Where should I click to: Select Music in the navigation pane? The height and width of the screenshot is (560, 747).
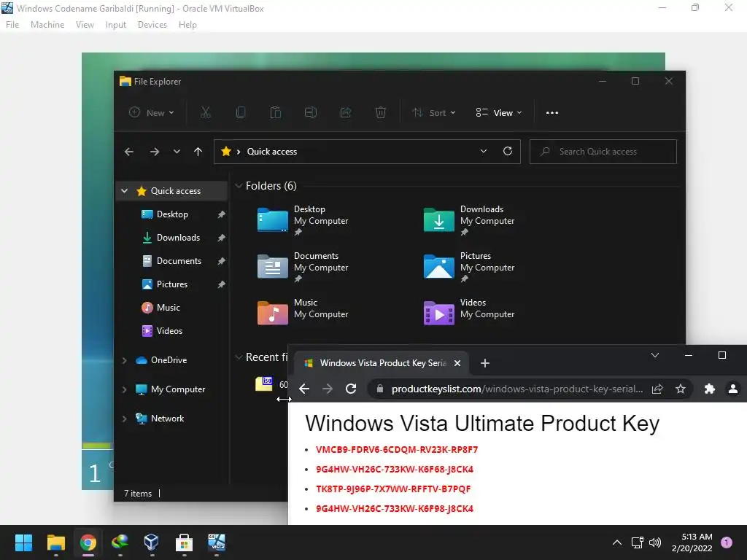click(172, 308)
